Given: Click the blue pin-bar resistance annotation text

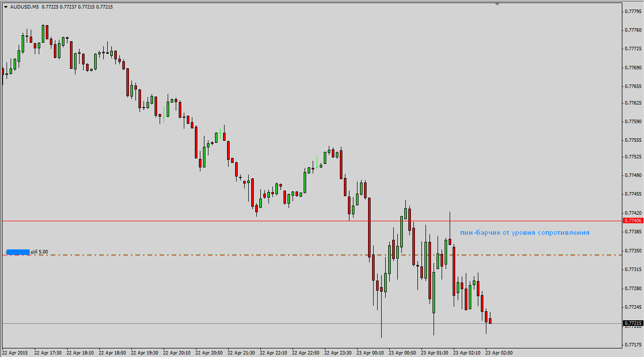Looking at the screenshot, I should coord(525,233).
